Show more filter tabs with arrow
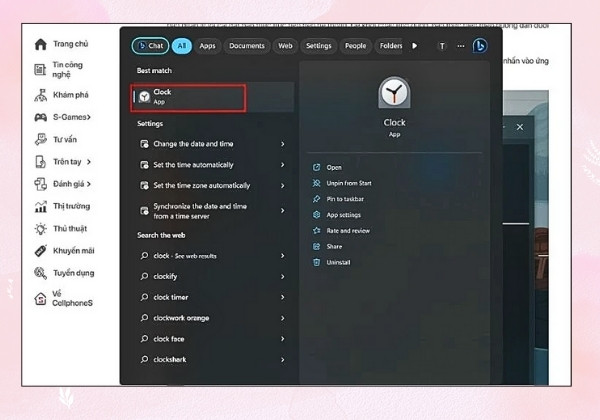600x420 pixels. (414, 46)
